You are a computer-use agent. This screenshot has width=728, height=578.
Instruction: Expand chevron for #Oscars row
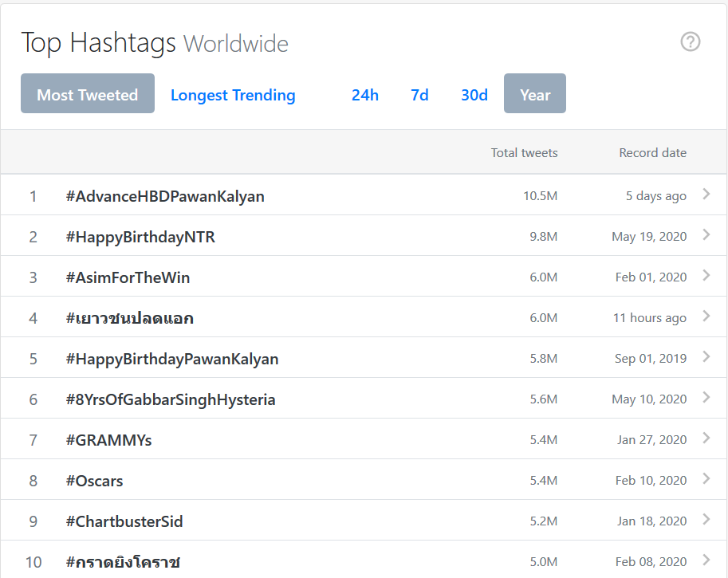pos(706,478)
